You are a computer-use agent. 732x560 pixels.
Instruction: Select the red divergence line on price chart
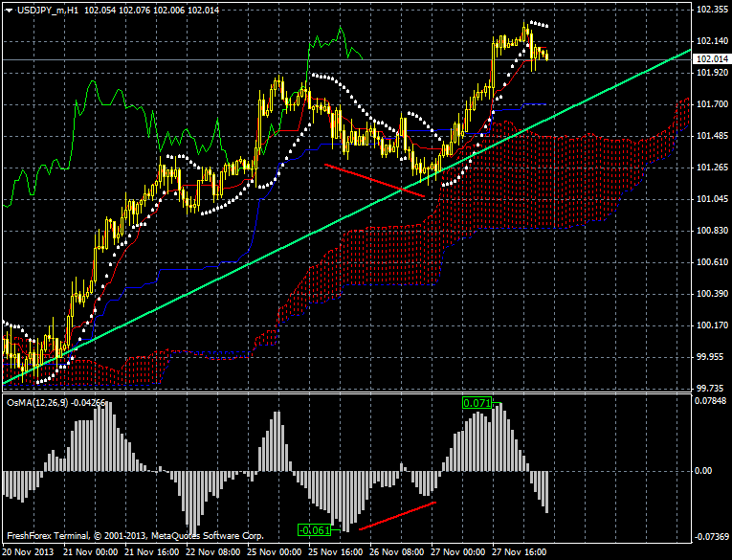(x=374, y=180)
